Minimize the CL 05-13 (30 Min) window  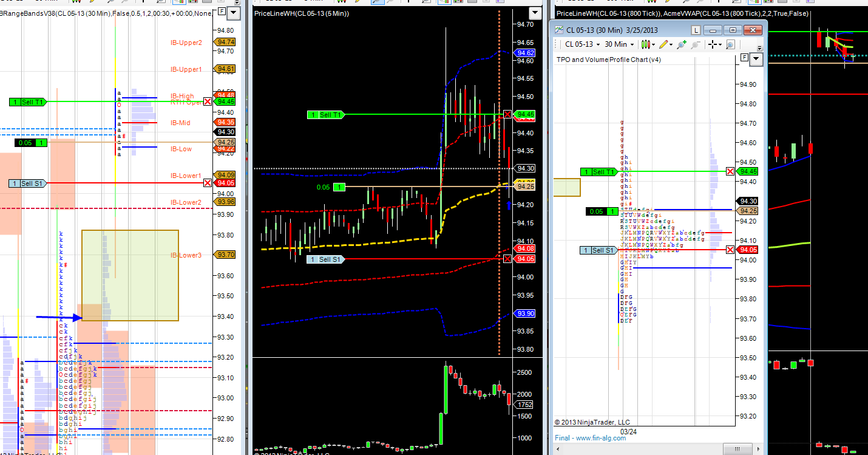point(714,30)
